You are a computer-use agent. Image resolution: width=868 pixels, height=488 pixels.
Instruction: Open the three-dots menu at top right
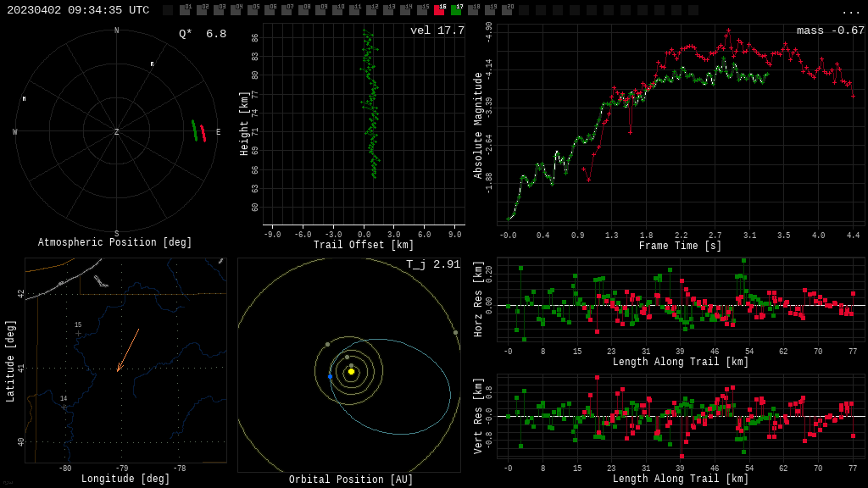pos(851,12)
